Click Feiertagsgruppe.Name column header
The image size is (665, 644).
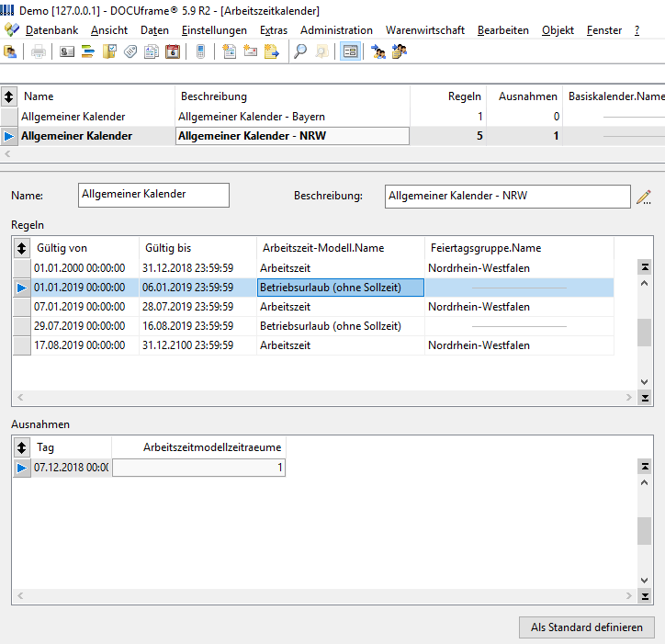click(519, 248)
